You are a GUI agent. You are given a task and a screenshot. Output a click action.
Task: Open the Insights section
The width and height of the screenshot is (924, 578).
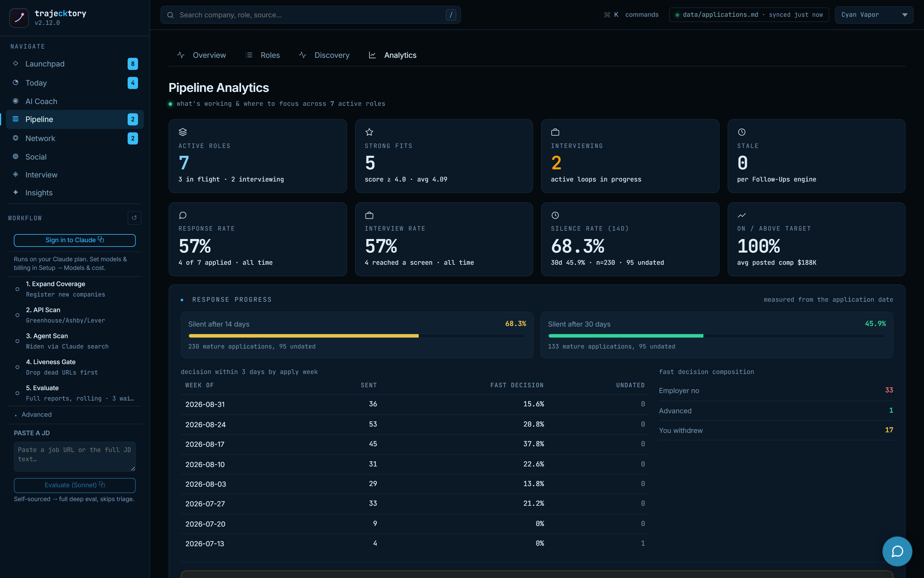tap(74, 193)
